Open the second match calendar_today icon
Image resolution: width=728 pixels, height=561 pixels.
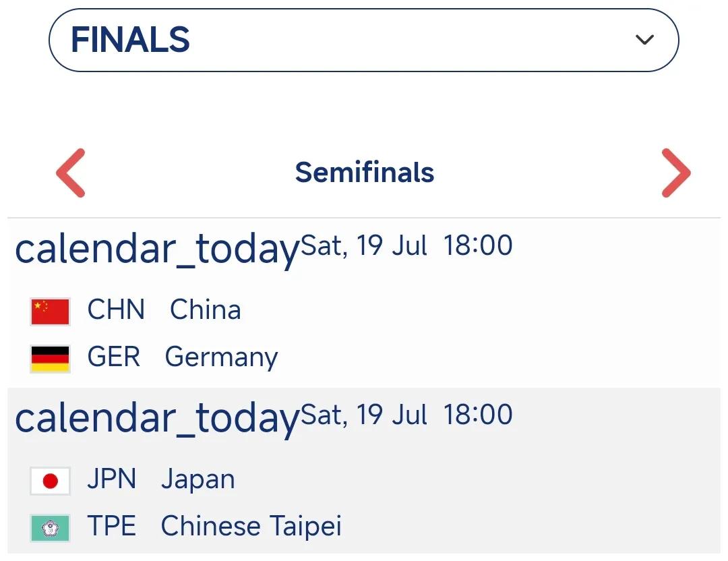[x=157, y=417]
